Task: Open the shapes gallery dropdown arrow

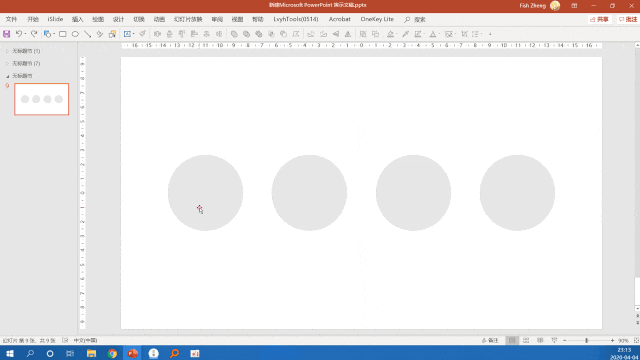Action: click(x=54, y=34)
